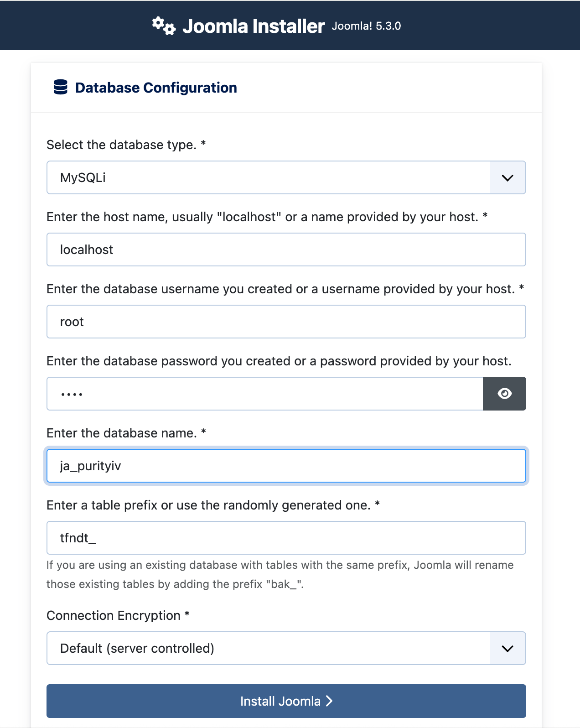This screenshot has height=728, width=580.
Task: Select the ja_purityiv database name field
Action: point(286,466)
